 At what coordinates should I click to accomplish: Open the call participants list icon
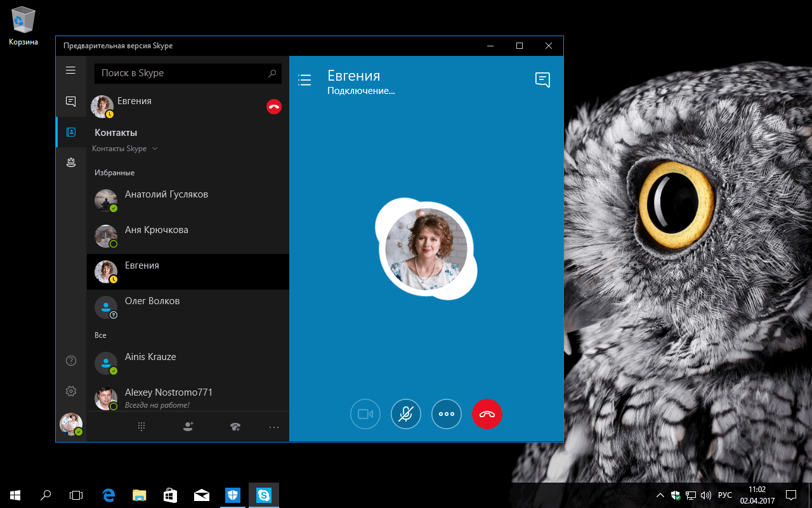coord(304,79)
